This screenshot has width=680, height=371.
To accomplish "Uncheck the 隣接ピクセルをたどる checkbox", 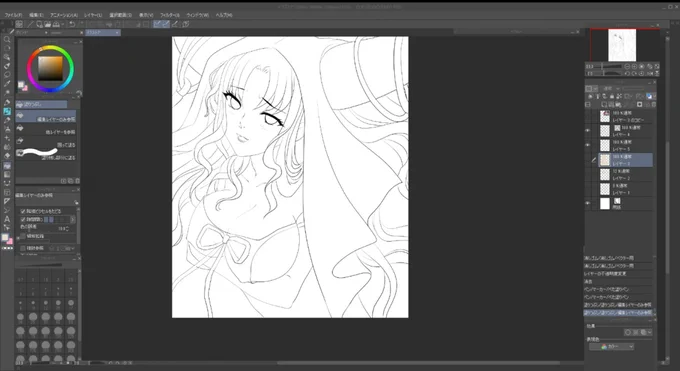I will 23,211.
